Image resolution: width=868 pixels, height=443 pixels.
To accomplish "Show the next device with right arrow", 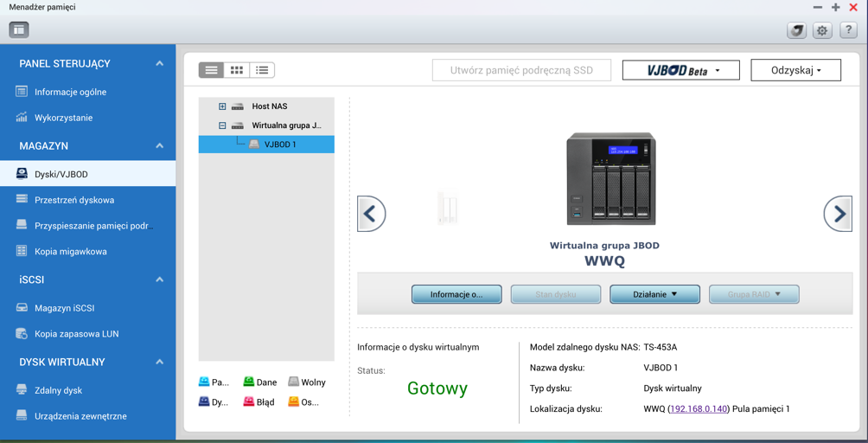I will point(838,214).
